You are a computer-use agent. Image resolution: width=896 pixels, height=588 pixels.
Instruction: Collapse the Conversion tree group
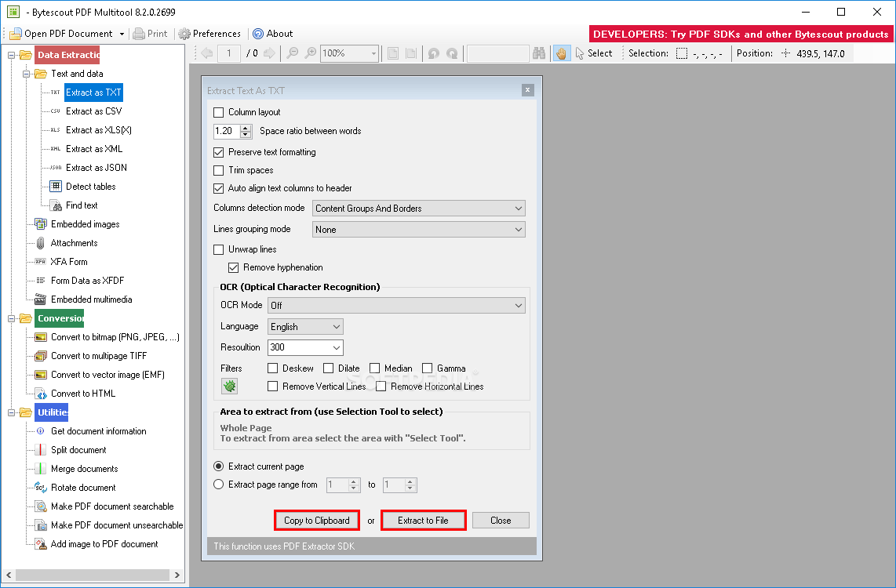11,318
